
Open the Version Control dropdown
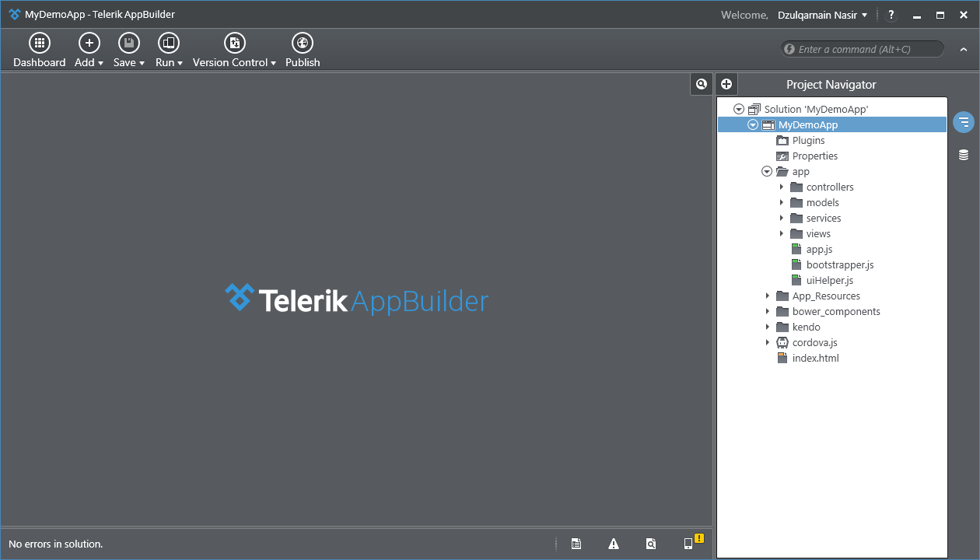tap(234, 51)
